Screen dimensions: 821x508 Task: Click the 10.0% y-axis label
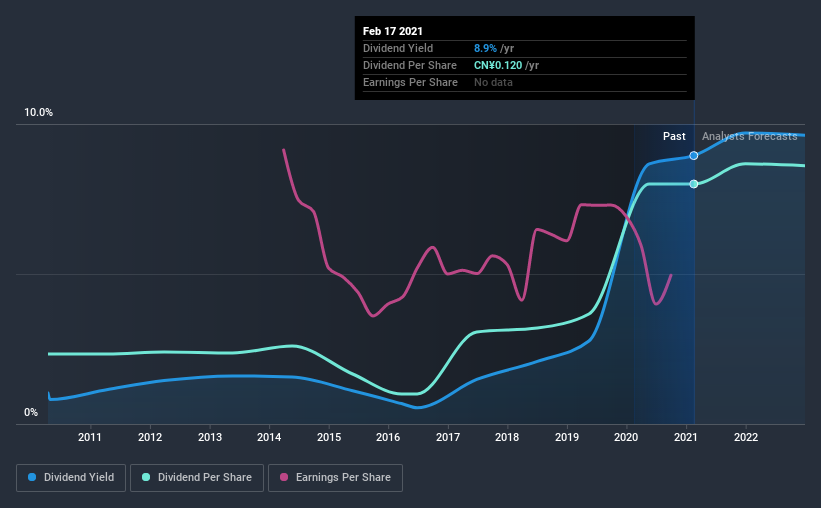coord(38,113)
